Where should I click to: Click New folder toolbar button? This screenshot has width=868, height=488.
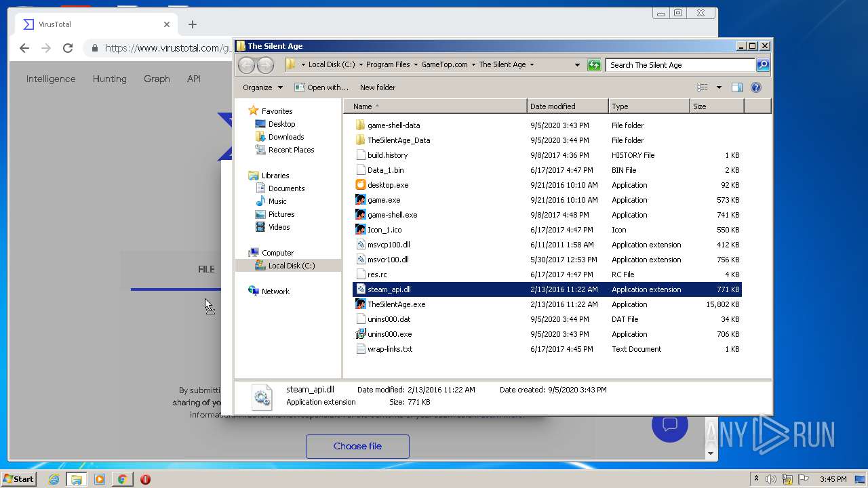(378, 87)
